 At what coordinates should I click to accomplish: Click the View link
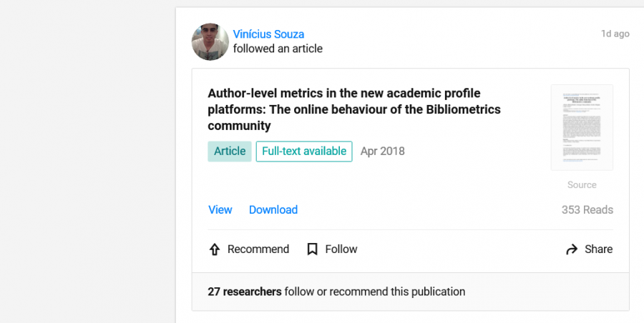click(x=220, y=209)
